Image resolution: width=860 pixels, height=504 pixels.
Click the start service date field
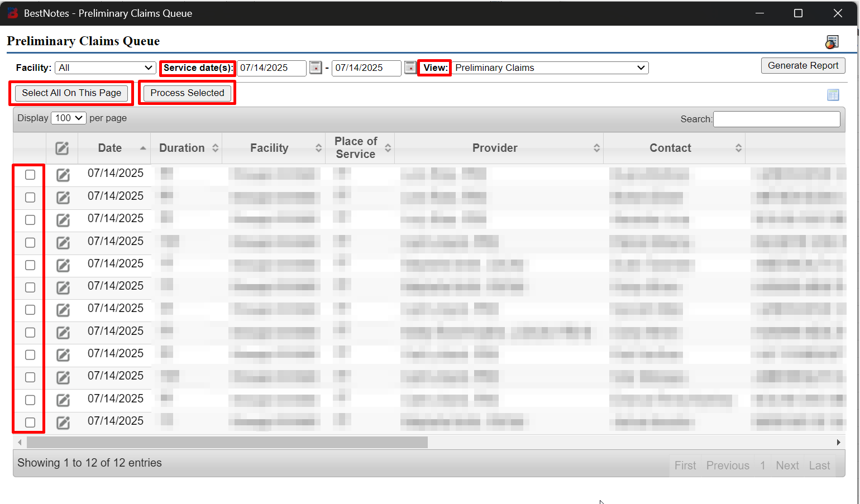(271, 68)
